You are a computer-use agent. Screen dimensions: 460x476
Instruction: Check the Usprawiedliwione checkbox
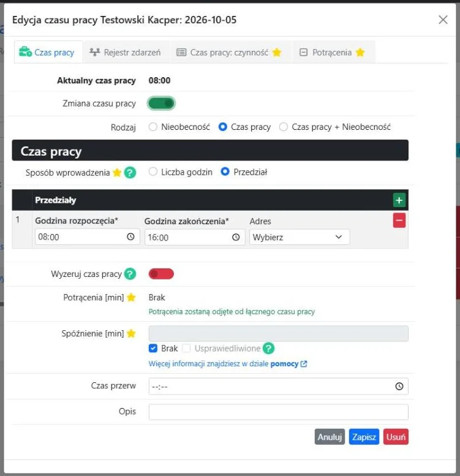[186, 348]
